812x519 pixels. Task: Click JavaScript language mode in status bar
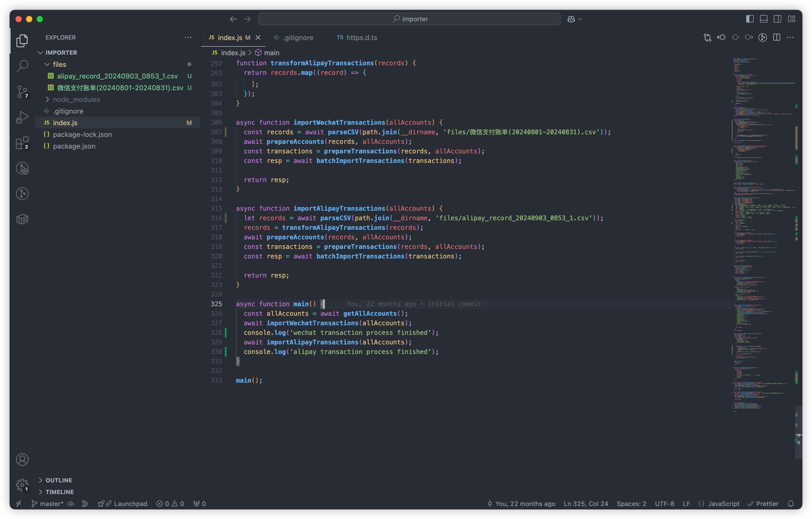click(723, 503)
